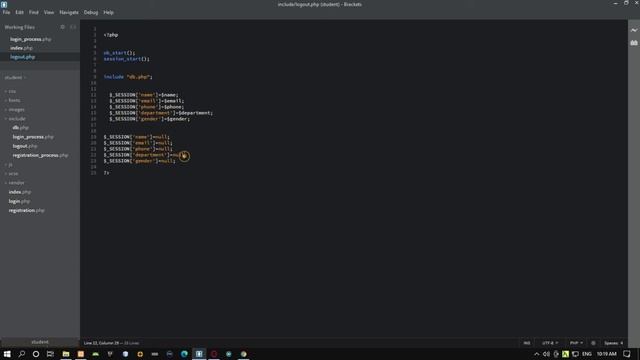
Task: Open the Chrome taskbar icon
Action: pos(244,354)
